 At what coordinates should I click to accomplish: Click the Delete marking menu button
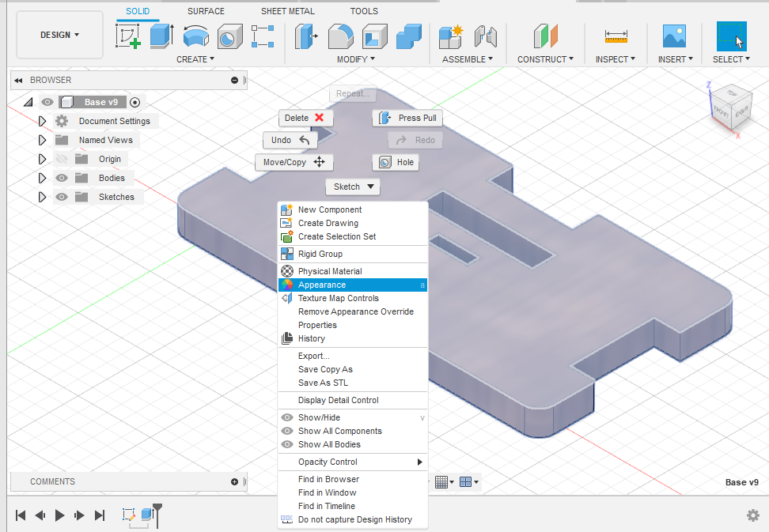tap(305, 118)
